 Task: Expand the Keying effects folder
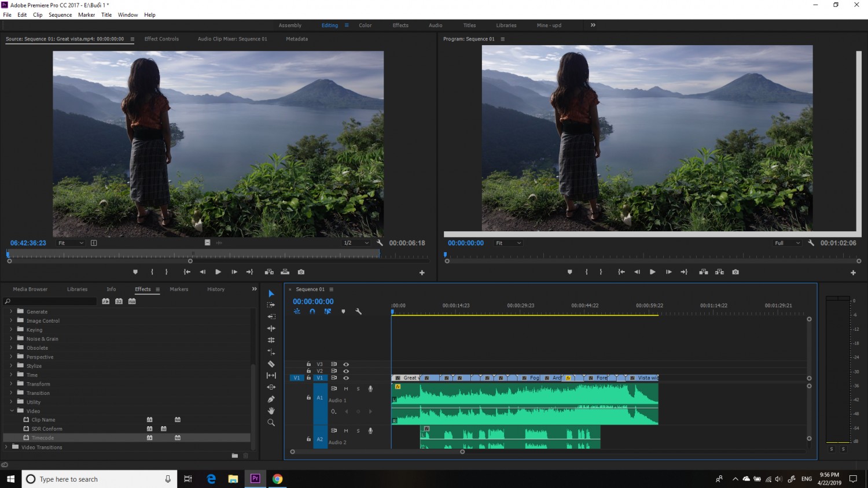tap(11, 330)
